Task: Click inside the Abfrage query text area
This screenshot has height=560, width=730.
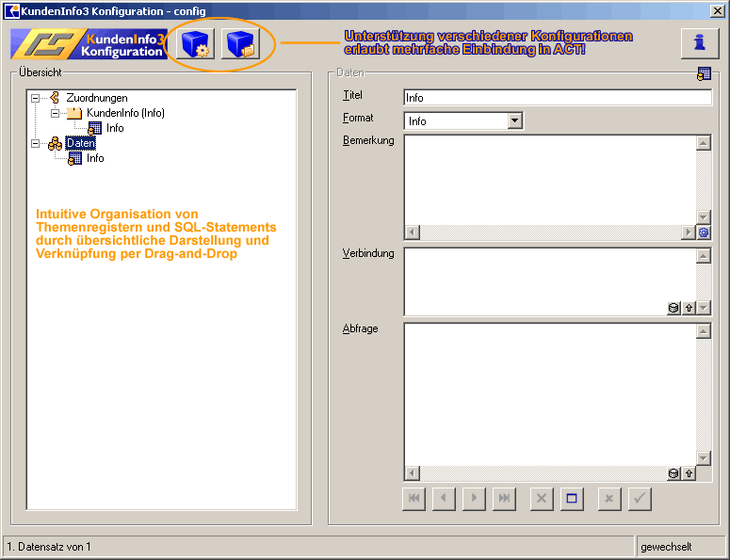Action: (x=551, y=393)
